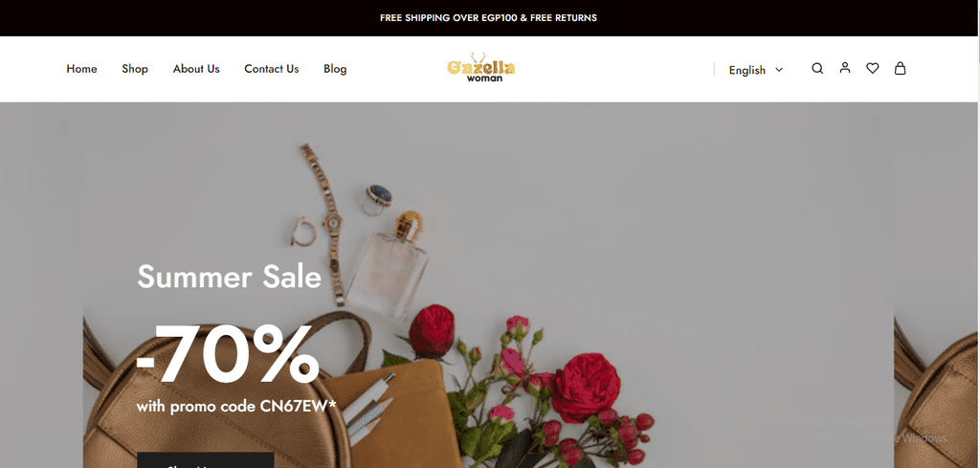Open the shopping bag cart icon

(x=900, y=68)
